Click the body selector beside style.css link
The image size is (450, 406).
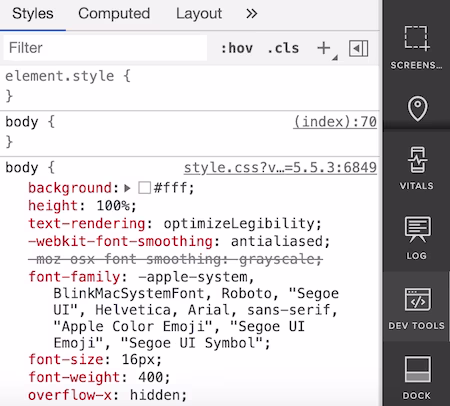(x=22, y=168)
